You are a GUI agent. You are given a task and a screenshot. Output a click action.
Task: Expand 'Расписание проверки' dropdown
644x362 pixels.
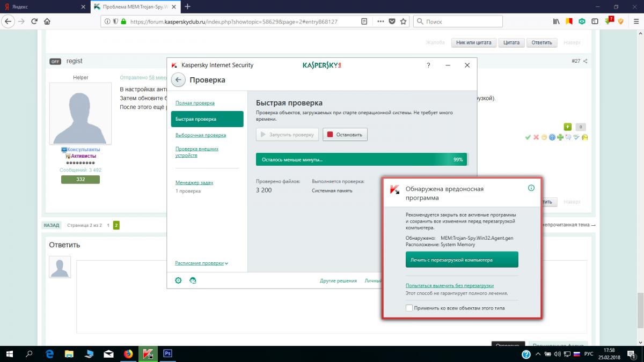[x=201, y=263]
